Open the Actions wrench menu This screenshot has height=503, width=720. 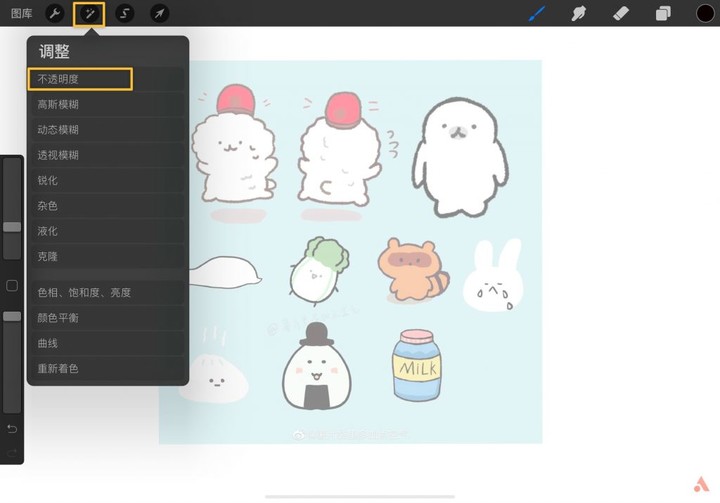pyautogui.click(x=55, y=13)
